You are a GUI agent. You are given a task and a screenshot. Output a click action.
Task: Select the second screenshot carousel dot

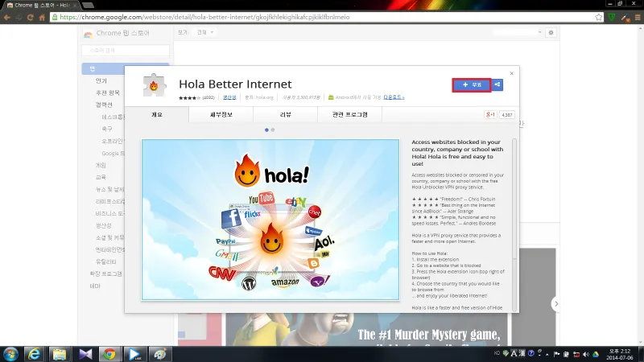273,130
